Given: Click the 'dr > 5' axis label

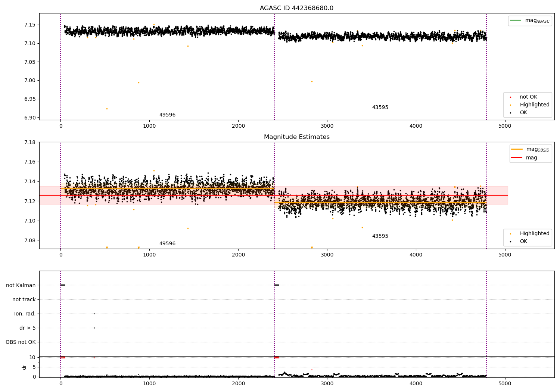Looking at the screenshot, I should pyautogui.click(x=28, y=328).
